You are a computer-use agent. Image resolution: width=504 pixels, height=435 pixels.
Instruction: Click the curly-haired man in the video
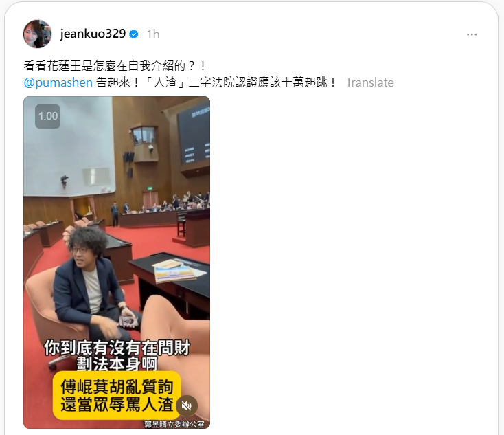click(x=93, y=283)
